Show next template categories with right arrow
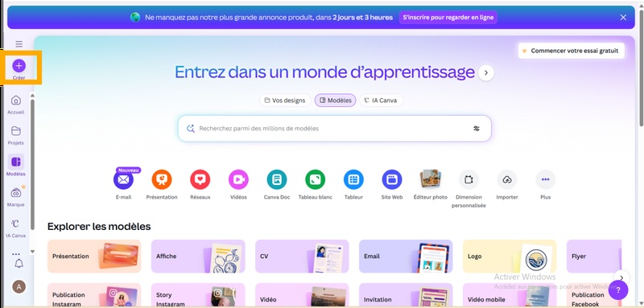This screenshot has height=308, width=644. 621,277
